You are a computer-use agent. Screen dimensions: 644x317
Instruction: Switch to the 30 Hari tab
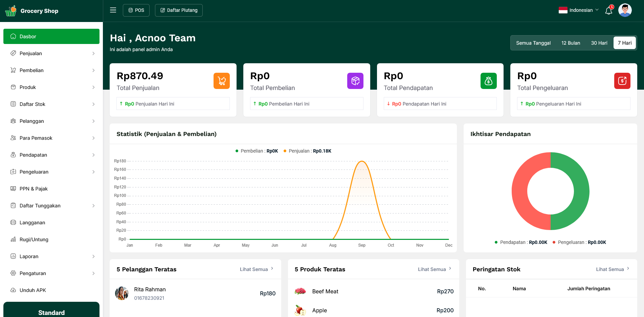tap(599, 43)
